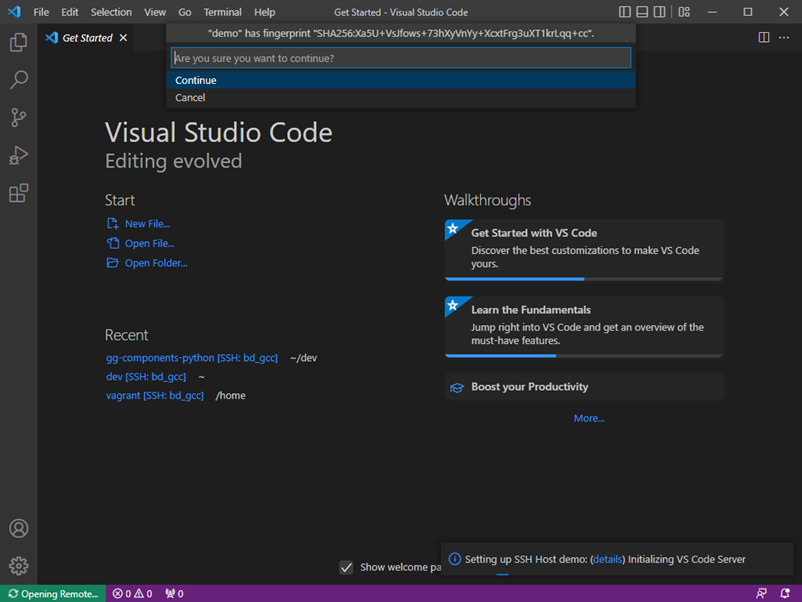Click the 'Recent' section heading
The image size is (802, 602).
[x=126, y=335]
